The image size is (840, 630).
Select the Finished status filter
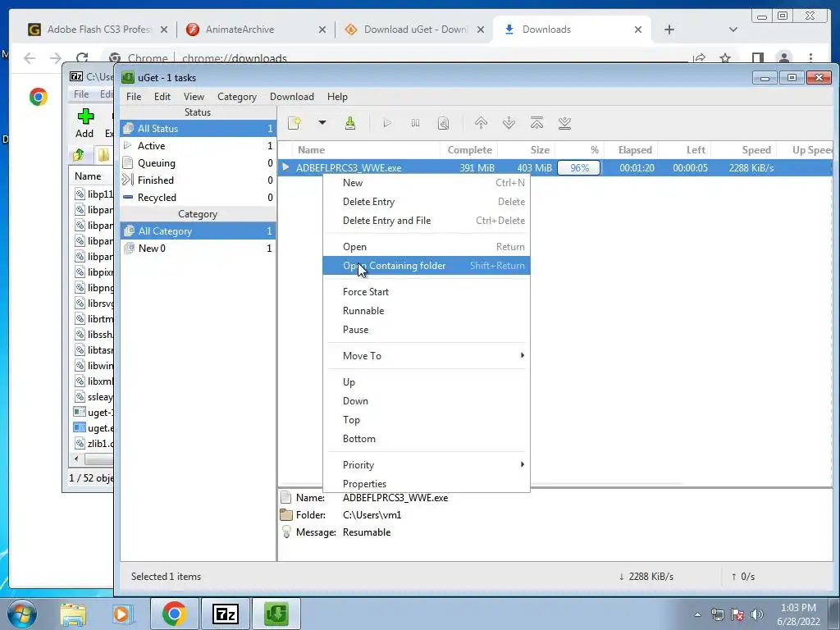tap(199, 180)
